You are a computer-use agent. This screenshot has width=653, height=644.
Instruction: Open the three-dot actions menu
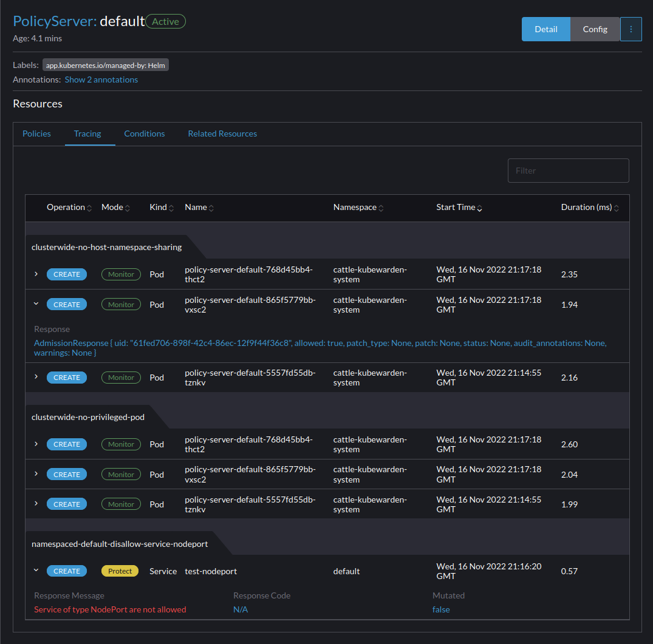pos(631,29)
